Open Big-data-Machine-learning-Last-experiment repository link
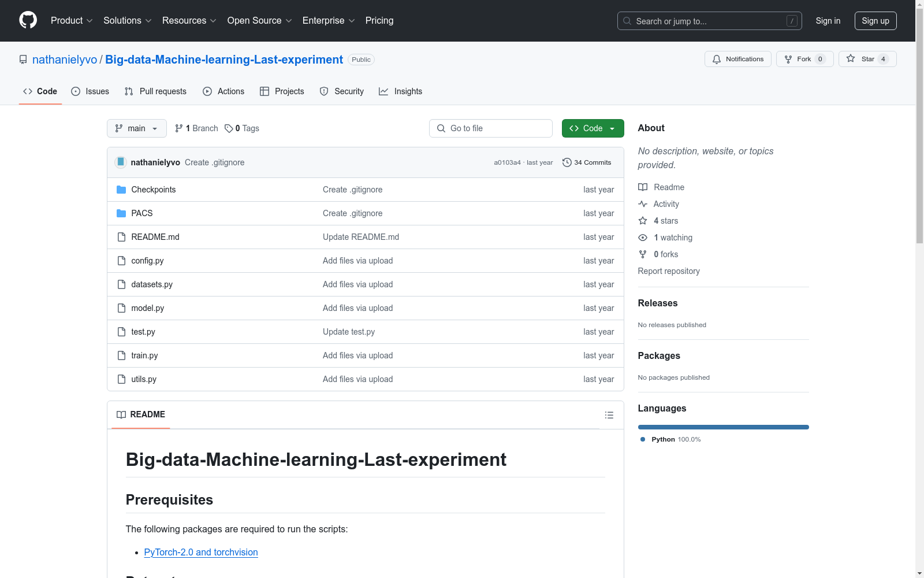This screenshot has height=578, width=924. 224,60
